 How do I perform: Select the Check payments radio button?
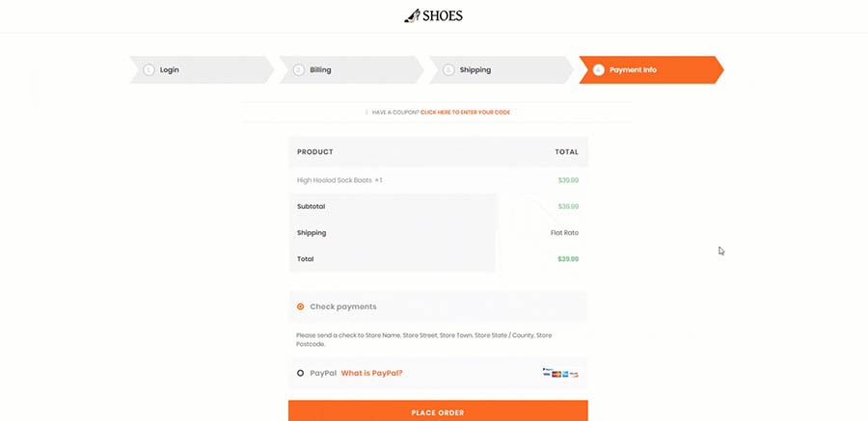(x=301, y=306)
